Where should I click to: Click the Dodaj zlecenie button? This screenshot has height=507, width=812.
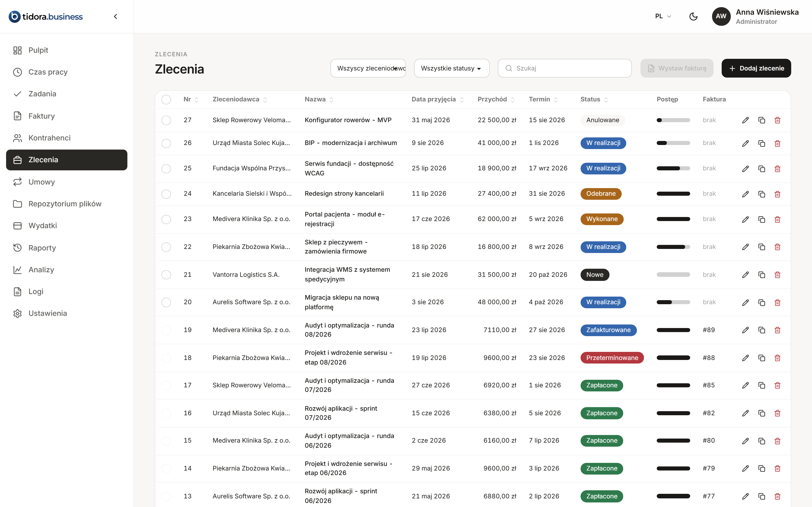pyautogui.click(x=756, y=68)
